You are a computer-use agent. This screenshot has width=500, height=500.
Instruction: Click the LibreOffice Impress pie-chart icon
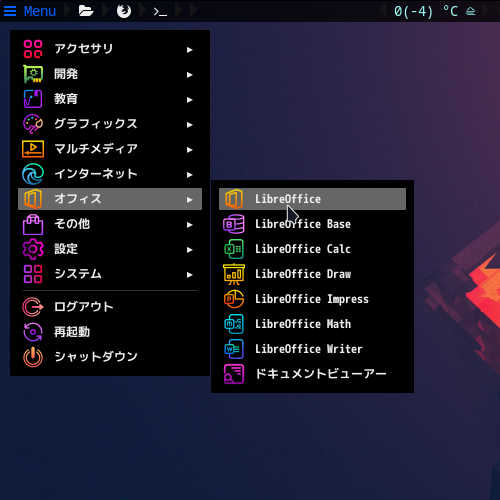[234, 299]
